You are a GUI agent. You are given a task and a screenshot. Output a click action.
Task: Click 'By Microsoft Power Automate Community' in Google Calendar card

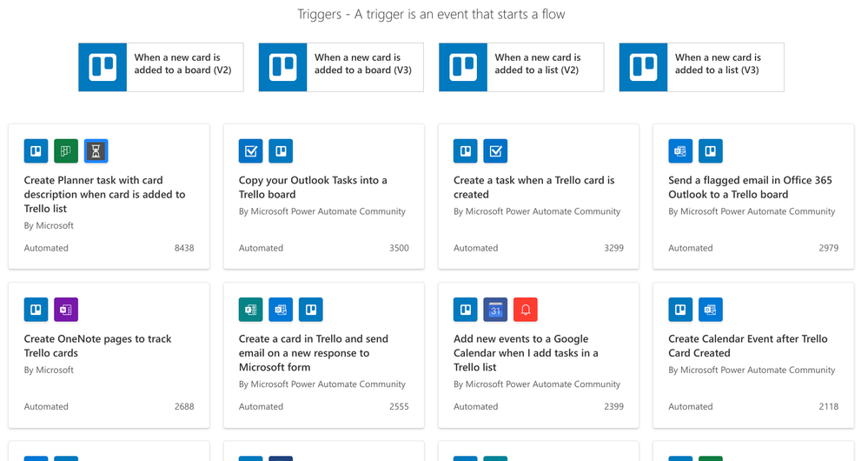click(x=537, y=384)
